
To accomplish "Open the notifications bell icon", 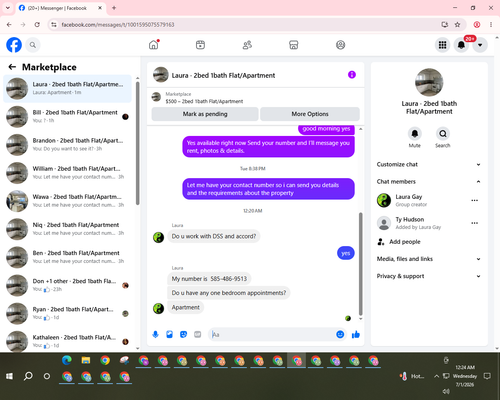I will 461,45.
